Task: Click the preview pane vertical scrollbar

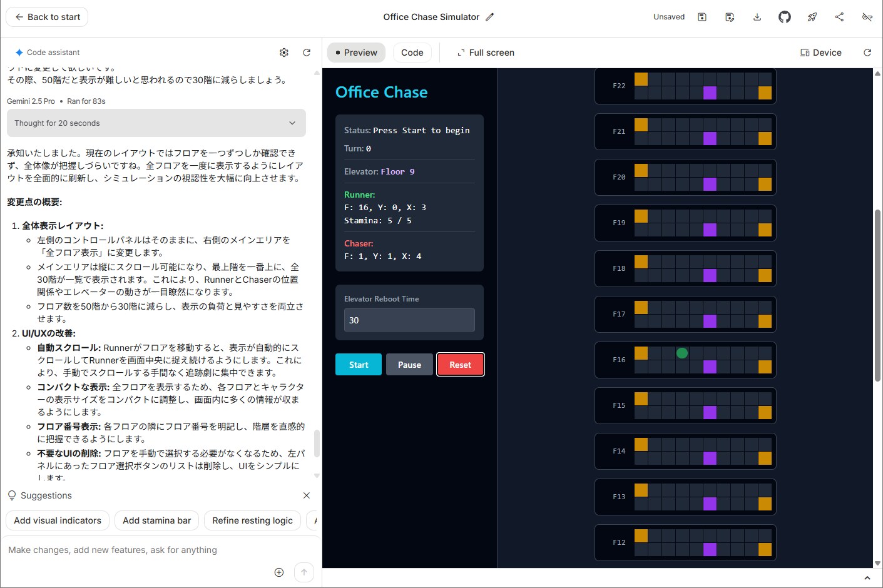Action: coord(877,294)
